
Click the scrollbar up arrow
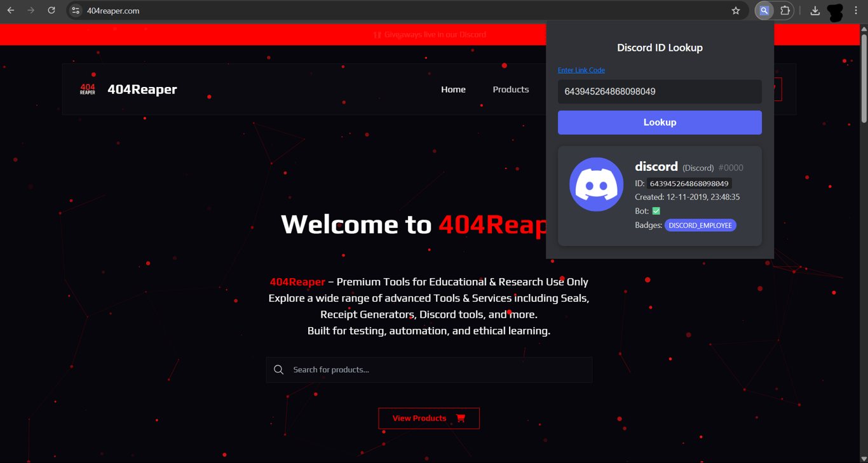(x=864, y=29)
